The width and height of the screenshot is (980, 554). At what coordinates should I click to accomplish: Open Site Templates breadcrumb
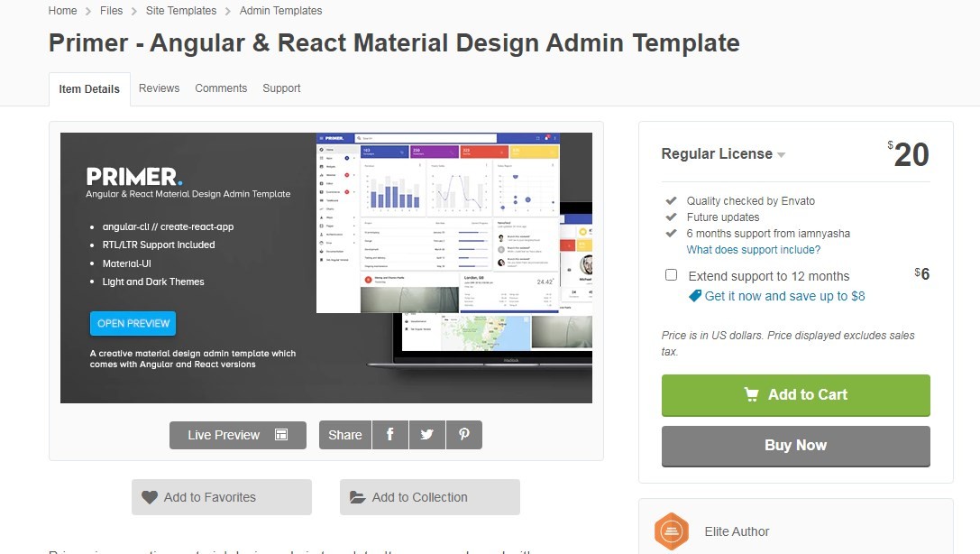181,11
